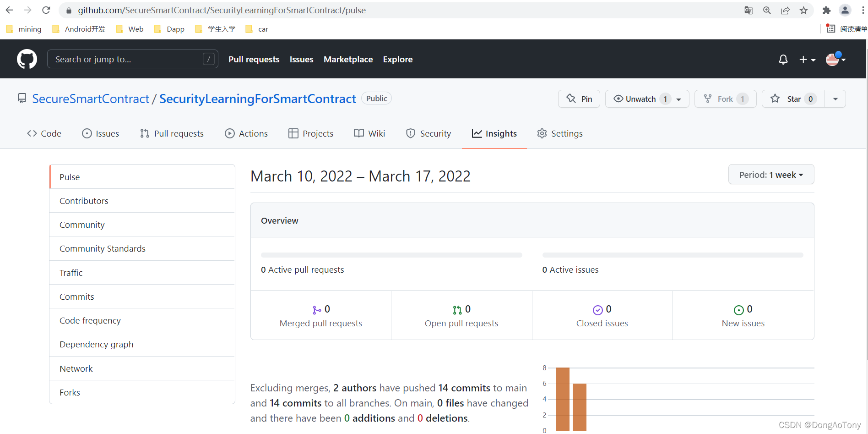Viewport: 868px width, 434px height.
Task: Open the Chrome profile icon
Action: (845, 10)
